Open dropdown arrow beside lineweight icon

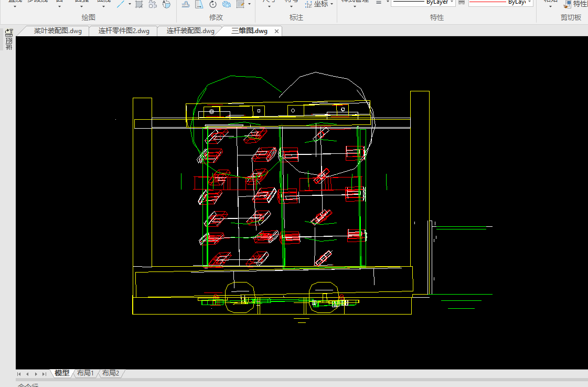388,2
